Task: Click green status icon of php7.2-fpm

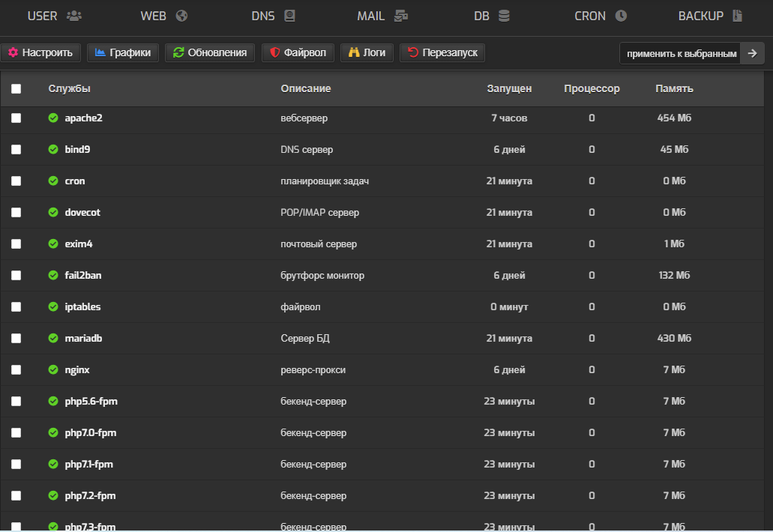Action: coord(53,496)
